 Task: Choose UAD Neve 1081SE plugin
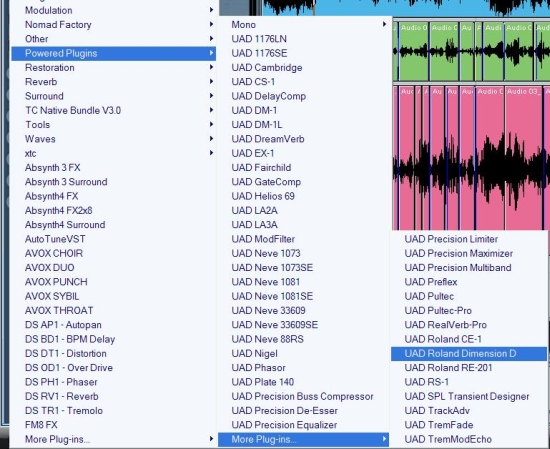point(303,296)
